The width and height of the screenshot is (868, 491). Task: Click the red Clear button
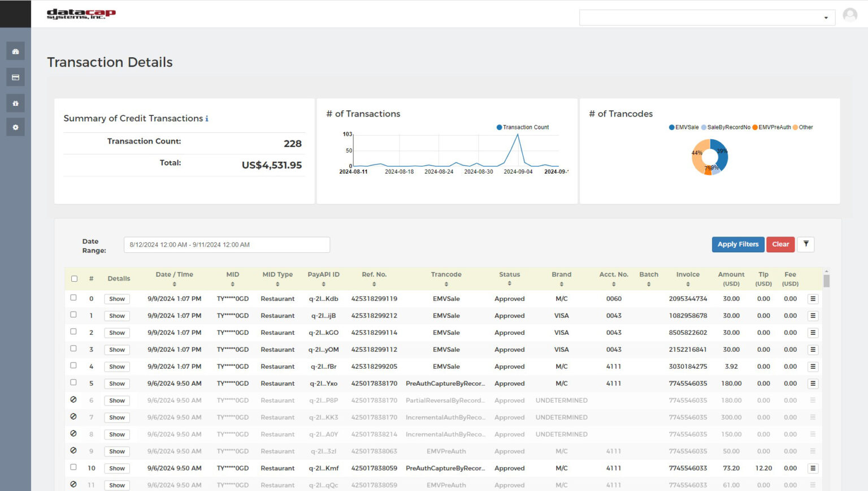[780, 244]
